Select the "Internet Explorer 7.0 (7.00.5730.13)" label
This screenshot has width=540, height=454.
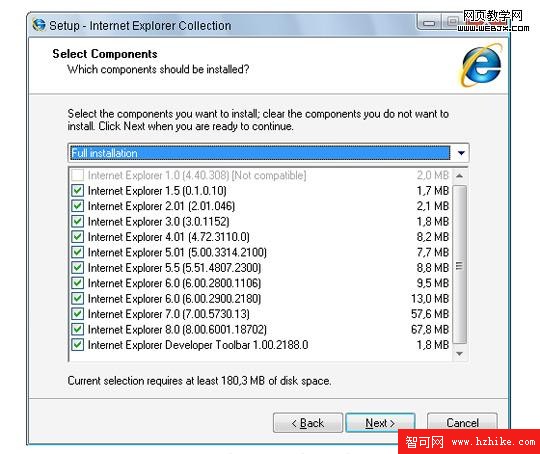click(168, 314)
